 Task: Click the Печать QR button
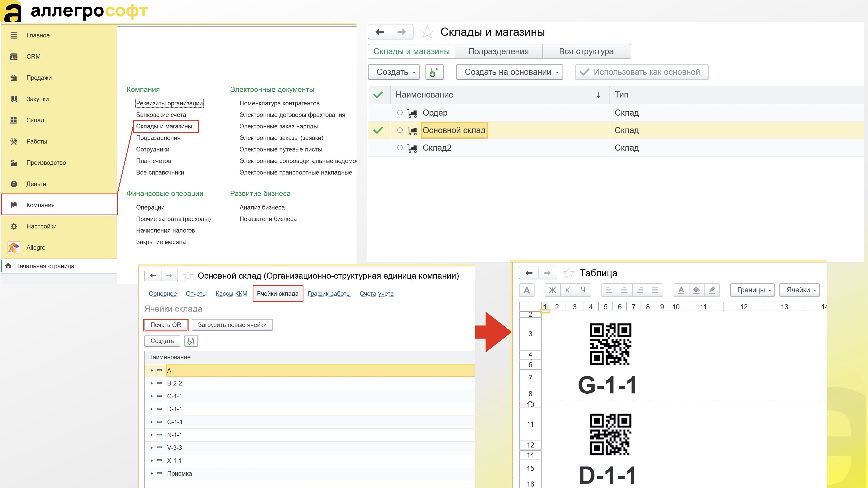(x=166, y=325)
